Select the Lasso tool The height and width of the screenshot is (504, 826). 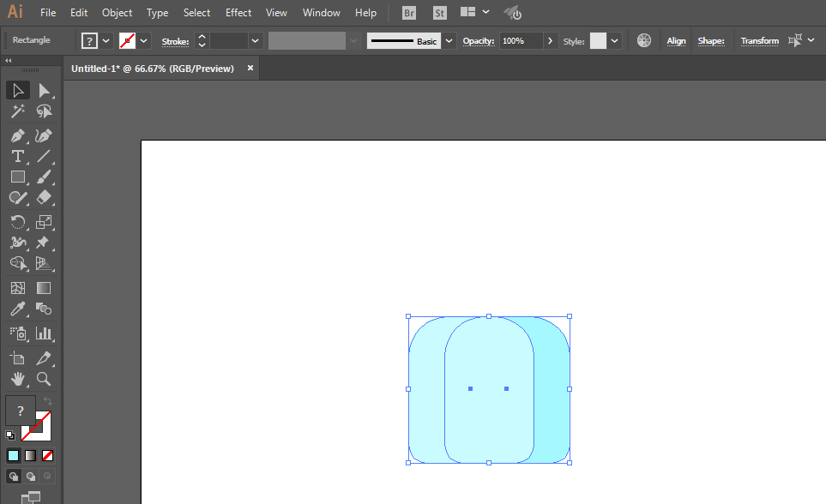pos(45,111)
